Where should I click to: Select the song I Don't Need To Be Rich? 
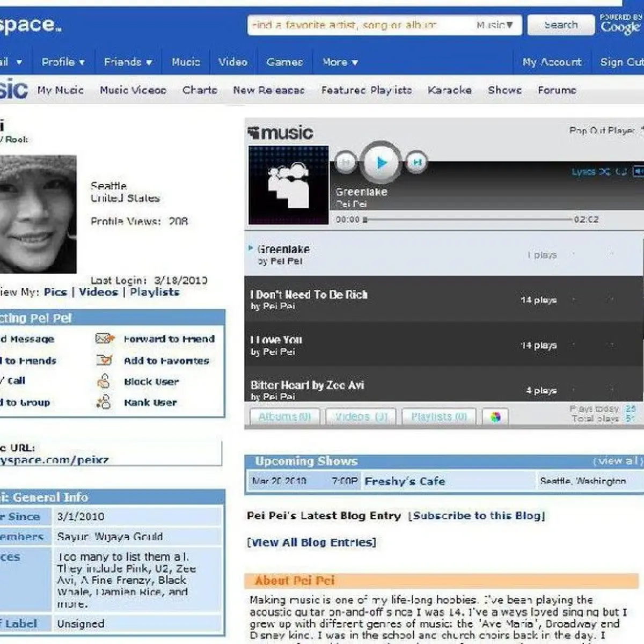point(443,299)
